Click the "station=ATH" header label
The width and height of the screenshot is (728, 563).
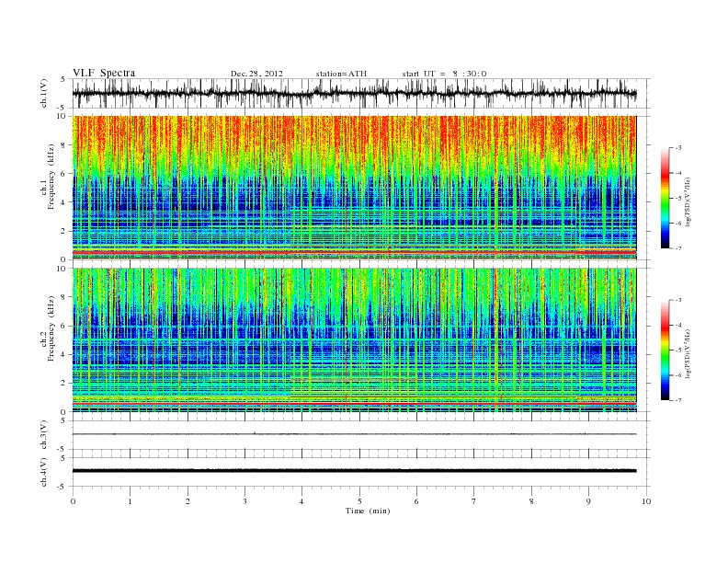click(341, 74)
